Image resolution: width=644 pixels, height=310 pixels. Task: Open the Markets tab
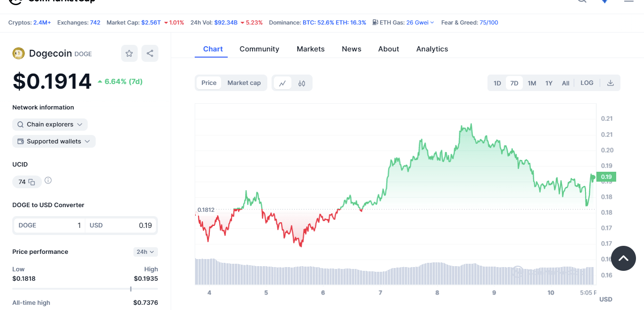click(x=311, y=49)
